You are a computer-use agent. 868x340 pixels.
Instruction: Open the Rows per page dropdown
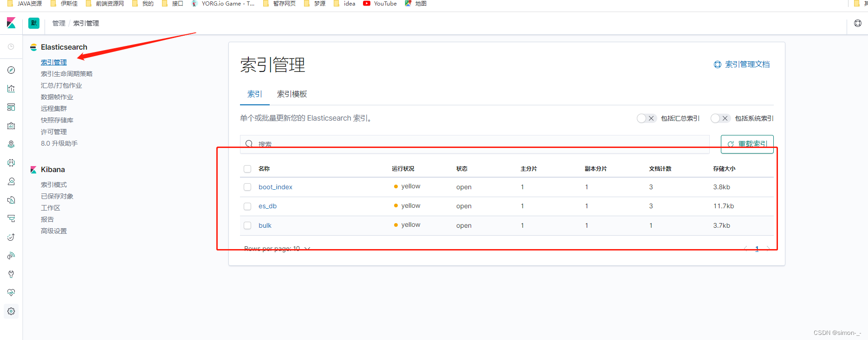click(277, 249)
